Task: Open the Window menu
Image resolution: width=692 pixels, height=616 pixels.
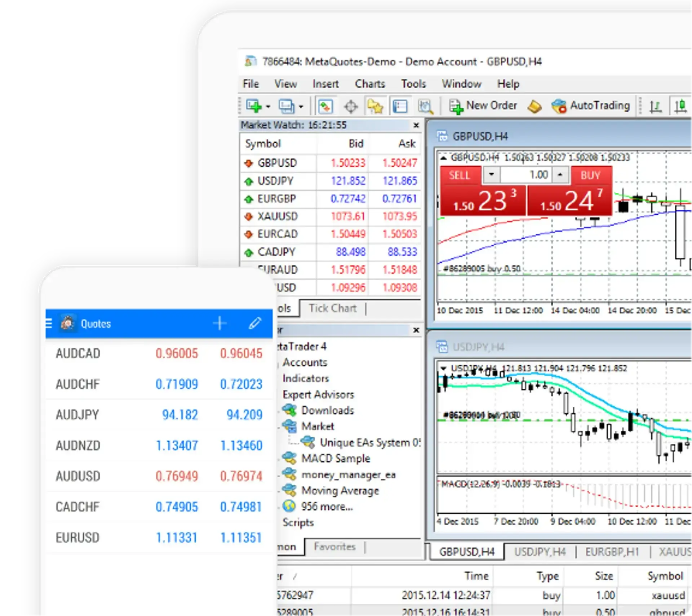Action: click(462, 84)
